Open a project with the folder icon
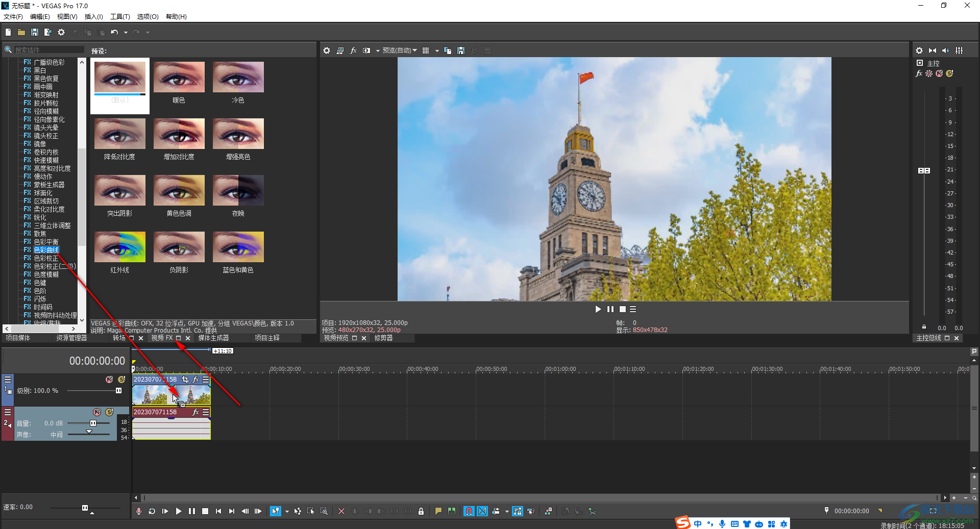Viewport: 980px width, 529px height. (21, 32)
